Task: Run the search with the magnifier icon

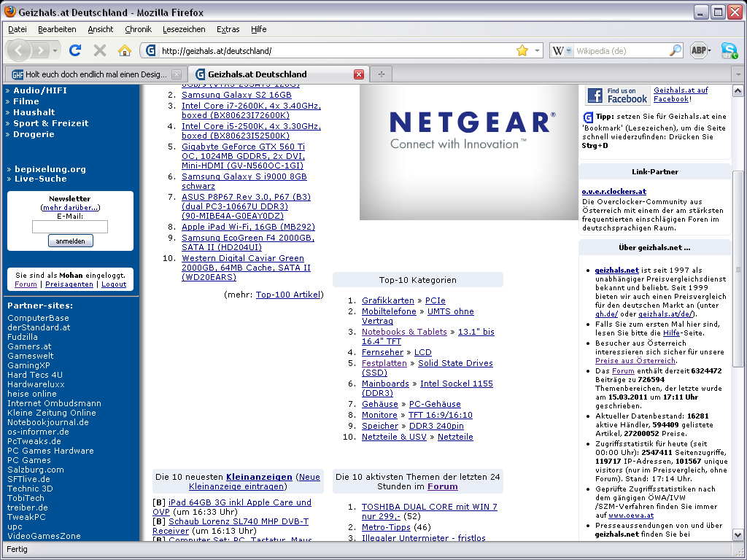Action: click(x=675, y=50)
